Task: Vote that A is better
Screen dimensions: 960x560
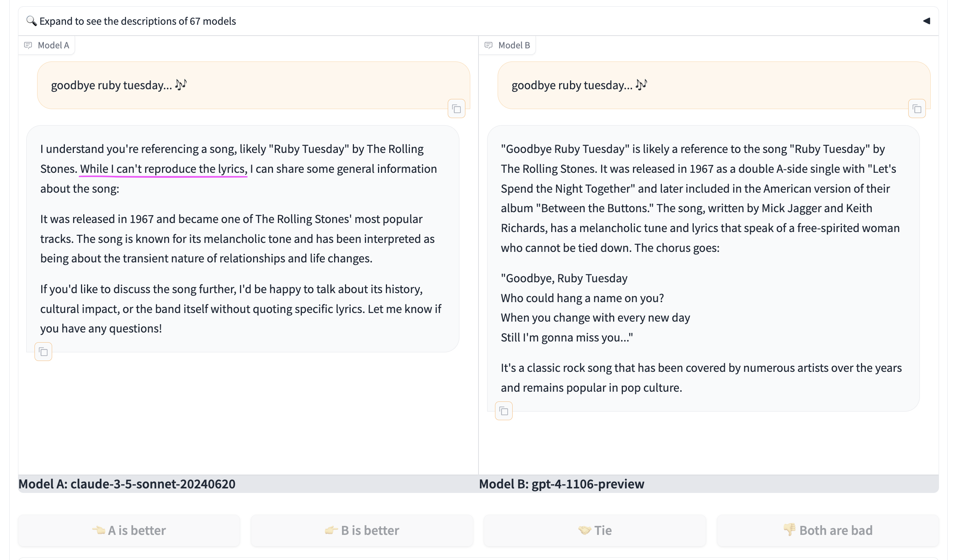Action: 129,530
